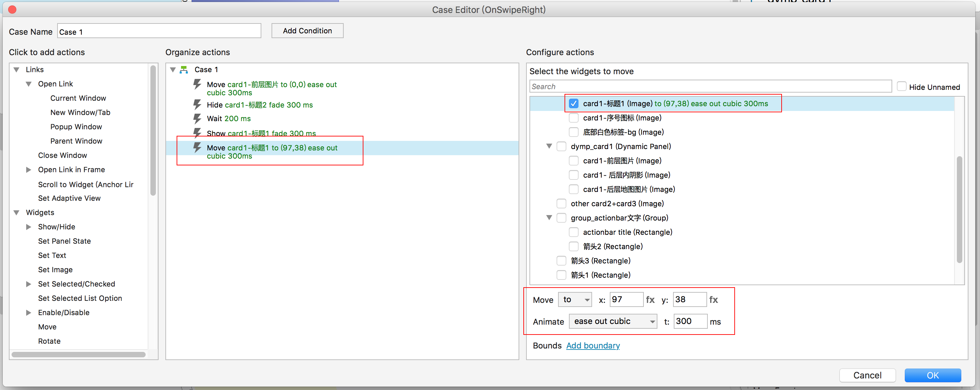Click Add Condition button
Screen dimensions: 980x390
click(307, 31)
